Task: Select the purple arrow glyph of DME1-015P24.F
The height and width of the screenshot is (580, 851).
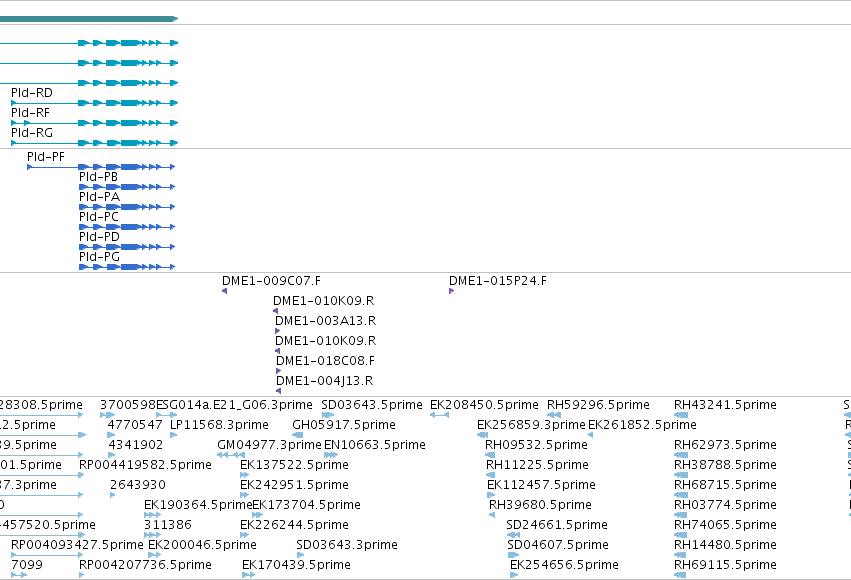Action: click(x=451, y=291)
